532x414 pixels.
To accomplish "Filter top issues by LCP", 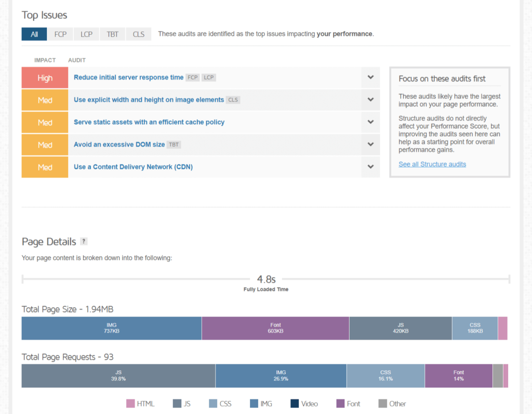I will pyautogui.click(x=86, y=34).
